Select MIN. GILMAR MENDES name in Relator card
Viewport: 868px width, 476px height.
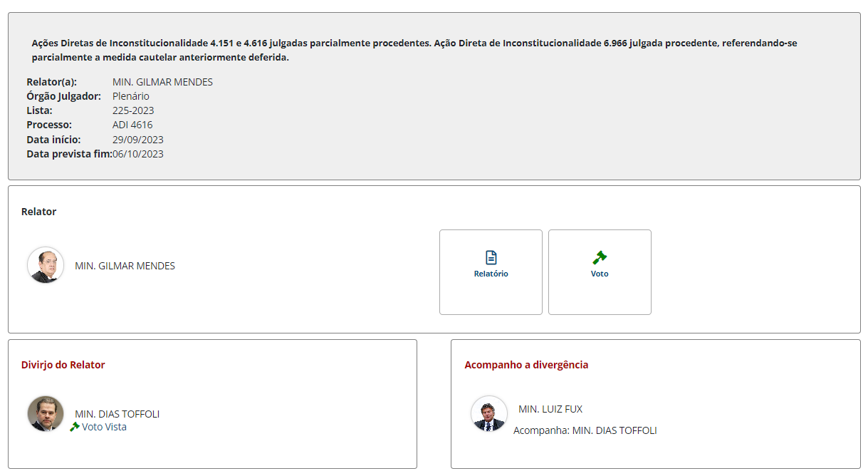[x=125, y=266]
